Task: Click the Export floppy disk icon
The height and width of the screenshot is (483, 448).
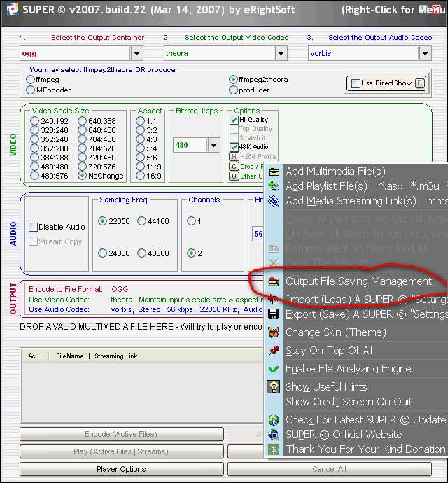Action: [274, 314]
